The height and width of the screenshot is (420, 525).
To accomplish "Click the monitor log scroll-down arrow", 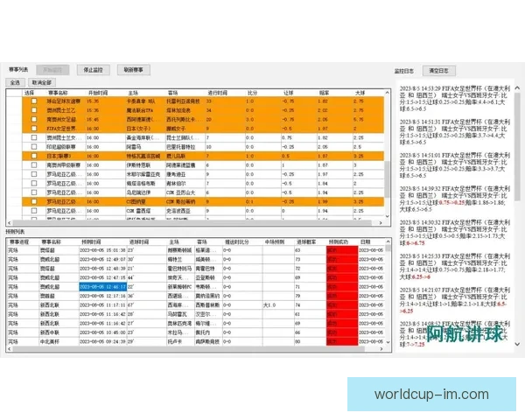I will (x=517, y=344).
